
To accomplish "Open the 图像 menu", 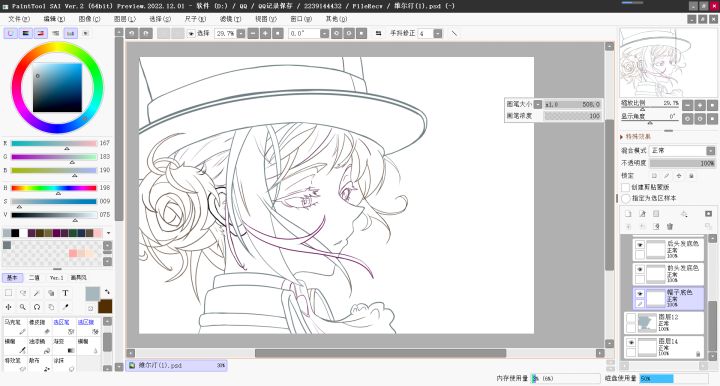I will point(90,19).
